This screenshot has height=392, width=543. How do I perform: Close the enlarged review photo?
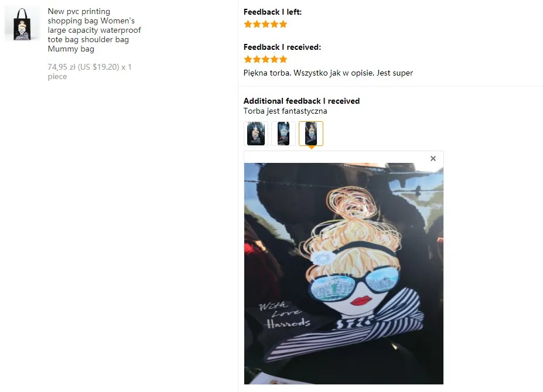[x=433, y=159]
